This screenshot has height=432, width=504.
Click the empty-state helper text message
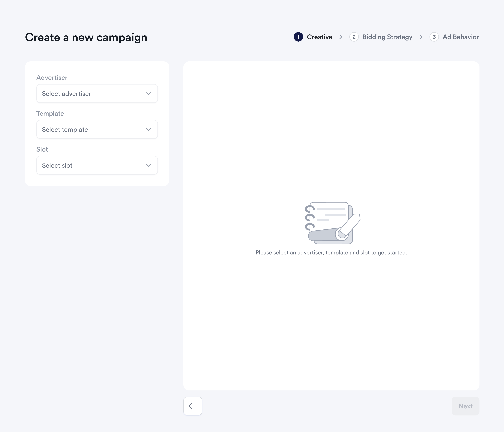(x=331, y=252)
